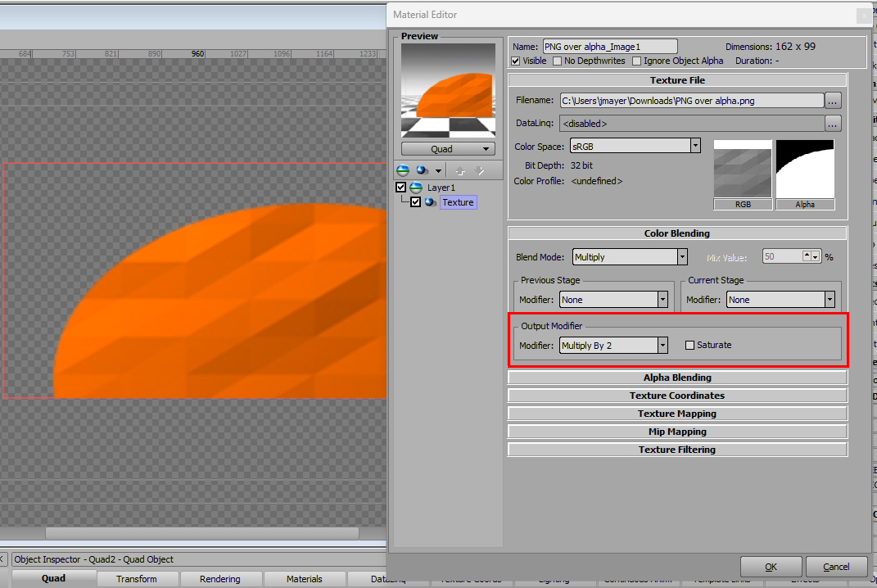
Task: Switch to the Transform tab in Object Inspector
Action: tap(137, 579)
